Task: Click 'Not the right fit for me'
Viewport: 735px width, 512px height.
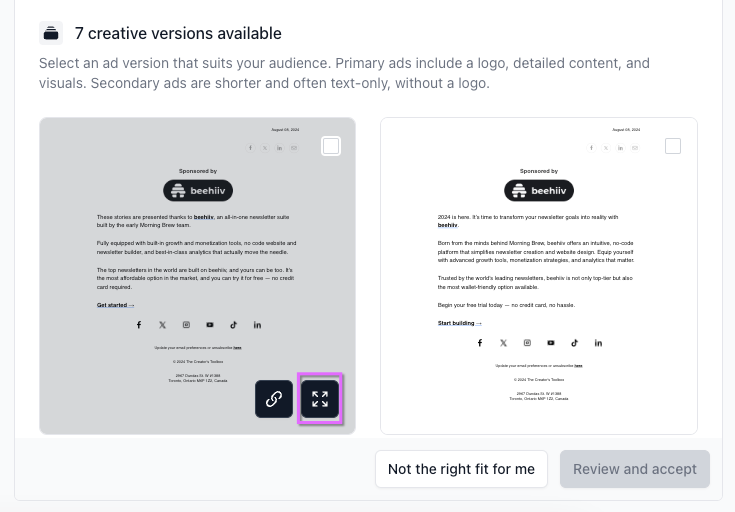Action: point(461,469)
